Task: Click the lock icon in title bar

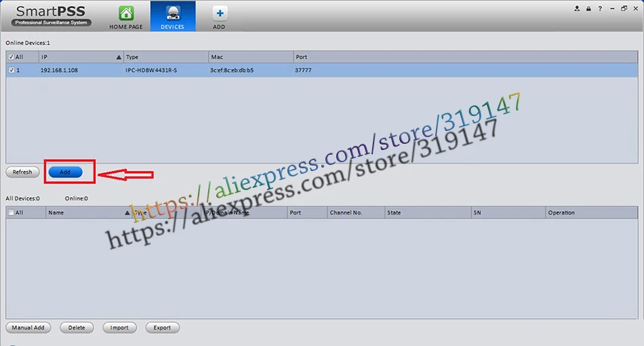Action: point(588,8)
